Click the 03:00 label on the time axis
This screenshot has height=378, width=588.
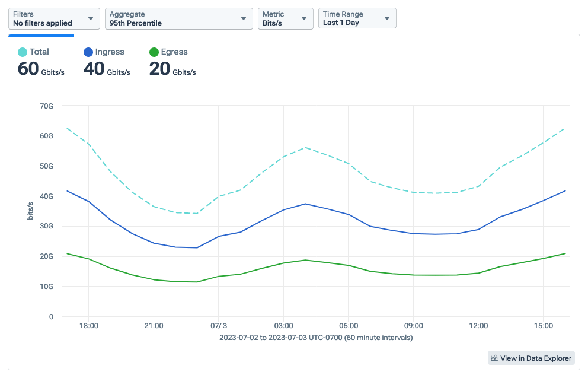pos(283,326)
